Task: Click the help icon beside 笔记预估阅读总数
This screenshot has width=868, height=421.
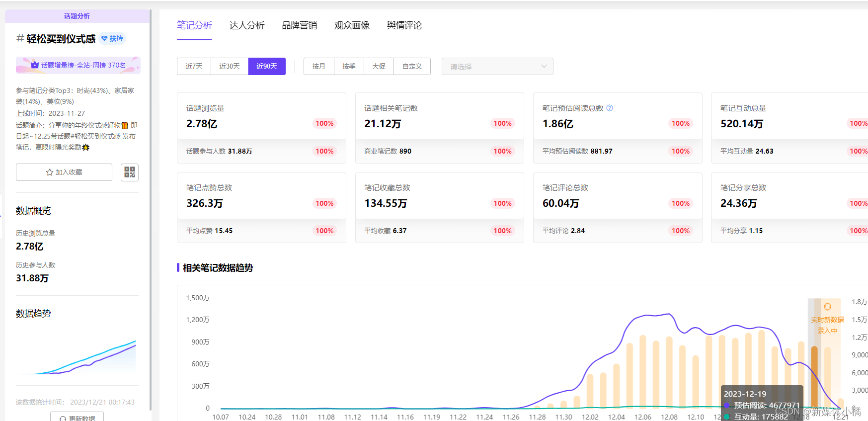Action: pos(610,108)
